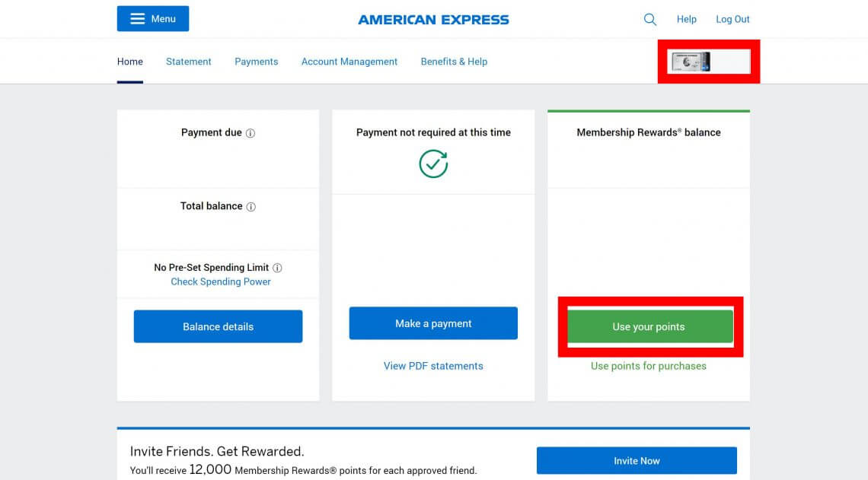Open Account Management

coord(349,62)
